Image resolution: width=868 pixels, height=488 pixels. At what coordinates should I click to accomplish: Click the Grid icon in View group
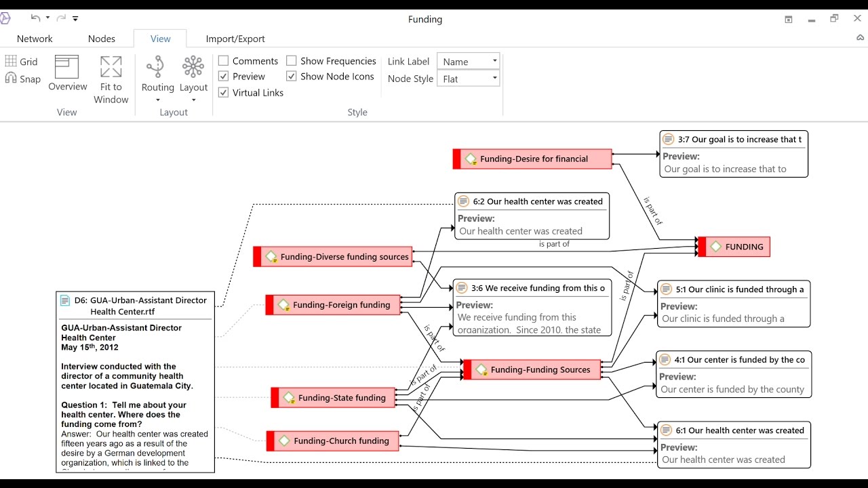point(12,62)
